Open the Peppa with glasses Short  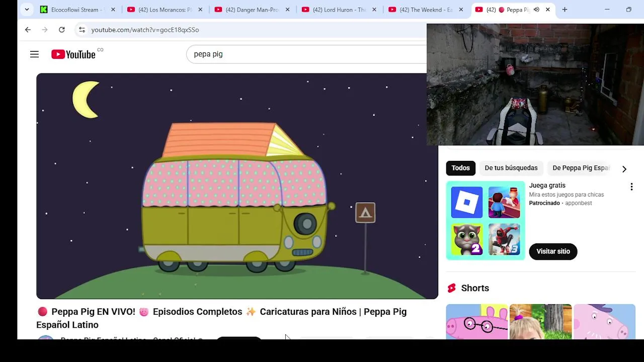(x=476, y=322)
